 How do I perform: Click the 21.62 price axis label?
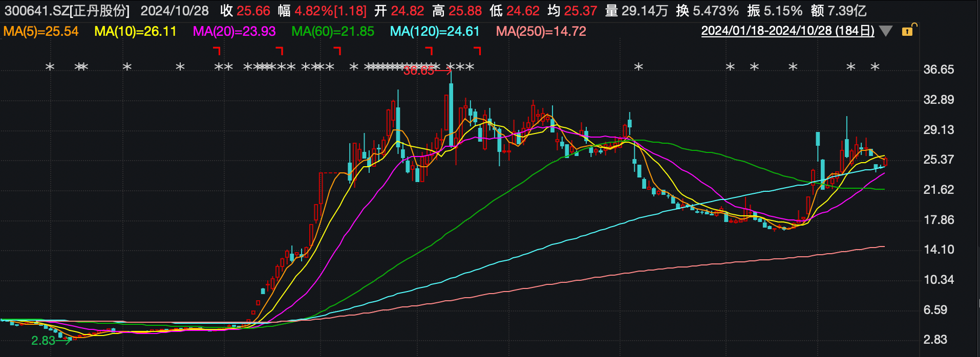coord(938,190)
